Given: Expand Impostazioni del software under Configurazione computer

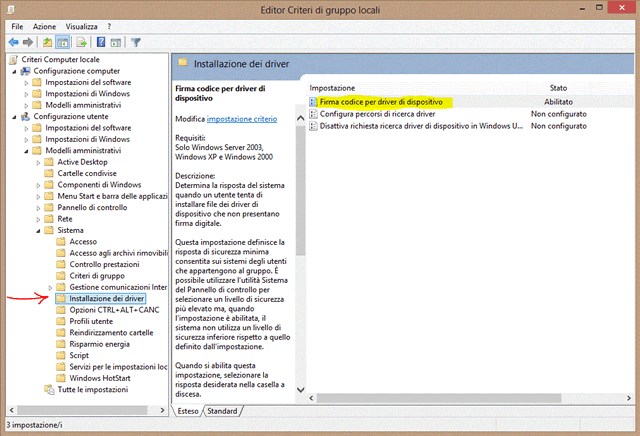Looking at the screenshot, I should (27, 83).
